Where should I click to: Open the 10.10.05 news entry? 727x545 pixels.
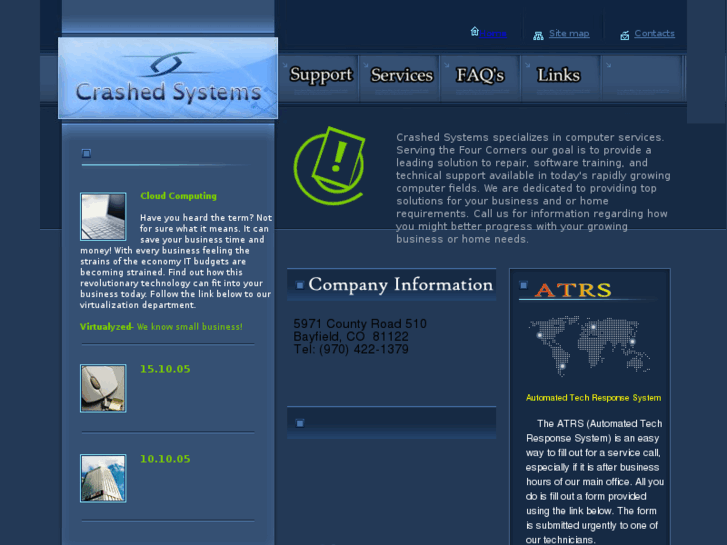[165, 459]
